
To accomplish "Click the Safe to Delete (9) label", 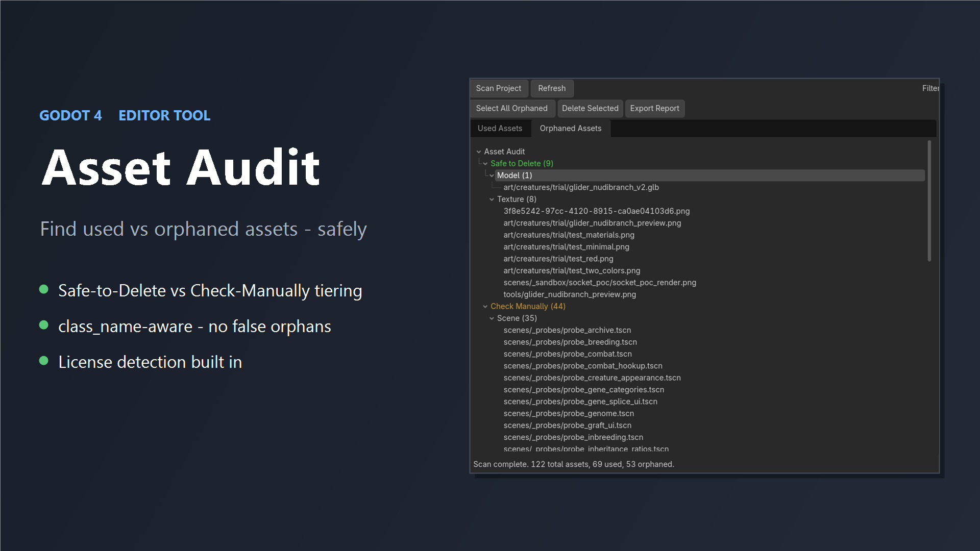I will point(522,164).
